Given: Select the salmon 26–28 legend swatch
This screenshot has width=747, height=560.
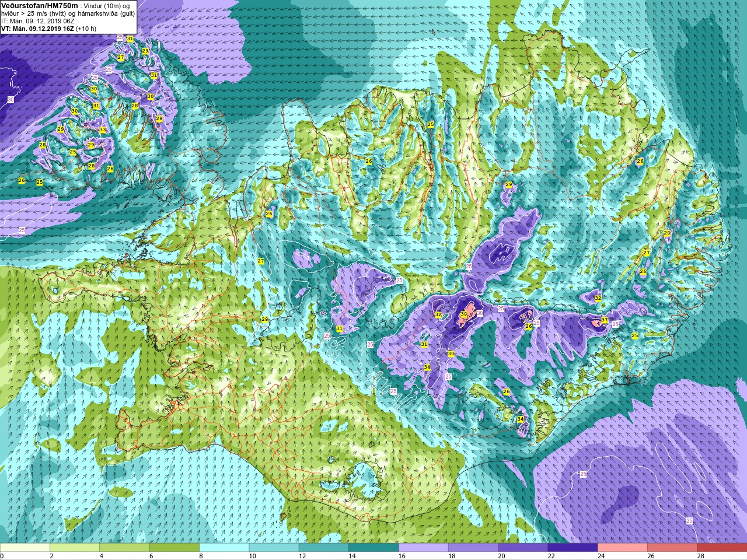Looking at the screenshot, I should (672, 548).
